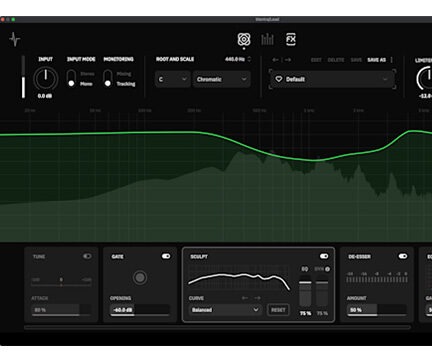Open Balanced curve dropdown in Sculpt

225,310
